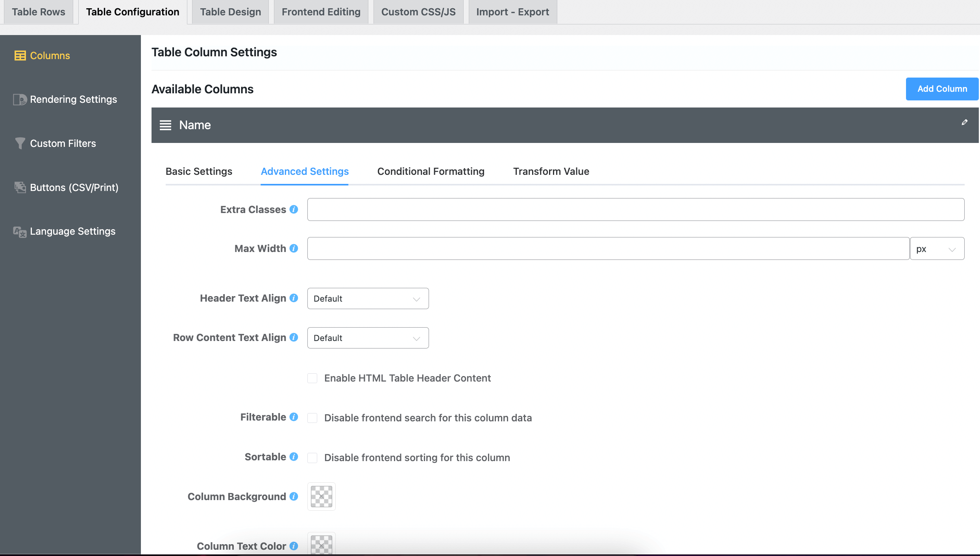Open the Custom CSS/JS tab

coord(418,12)
